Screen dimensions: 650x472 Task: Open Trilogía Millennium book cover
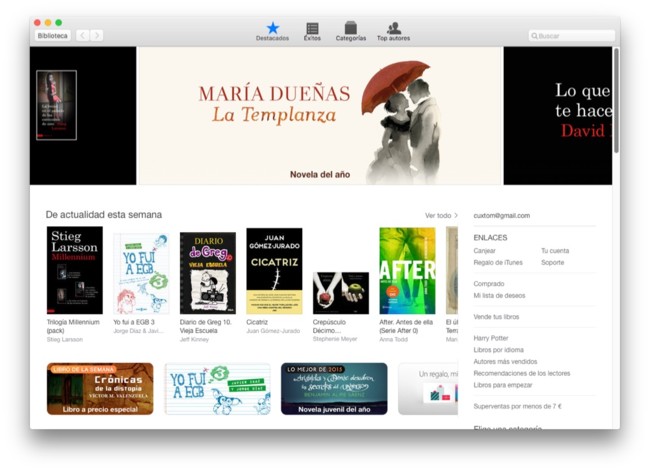[75, 270]
